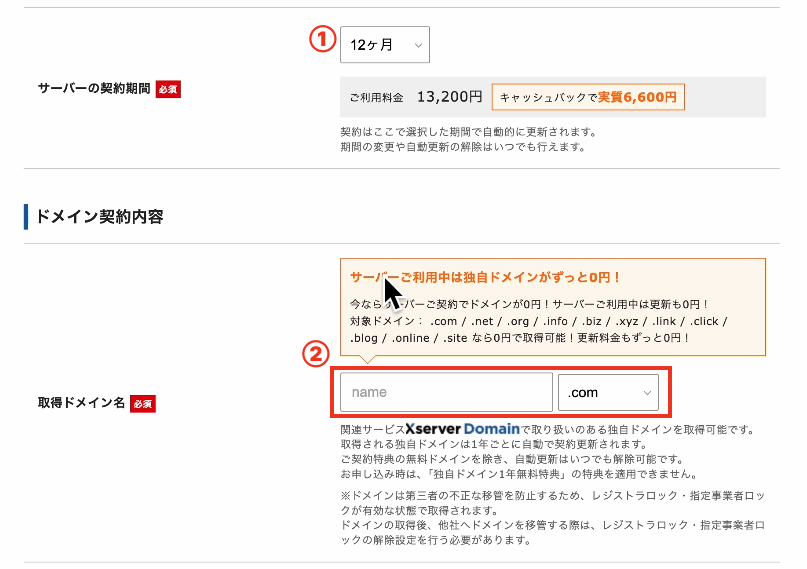Select the キャッシュバックで実質6,600円 badge
Image resolution: width=807 pixels, height=569 pixels.
coord(588,97)
